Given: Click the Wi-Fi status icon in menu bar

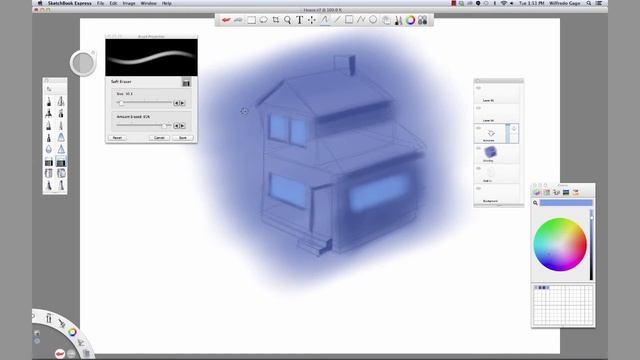Looking at the screenshot, I should coord(503,3).
